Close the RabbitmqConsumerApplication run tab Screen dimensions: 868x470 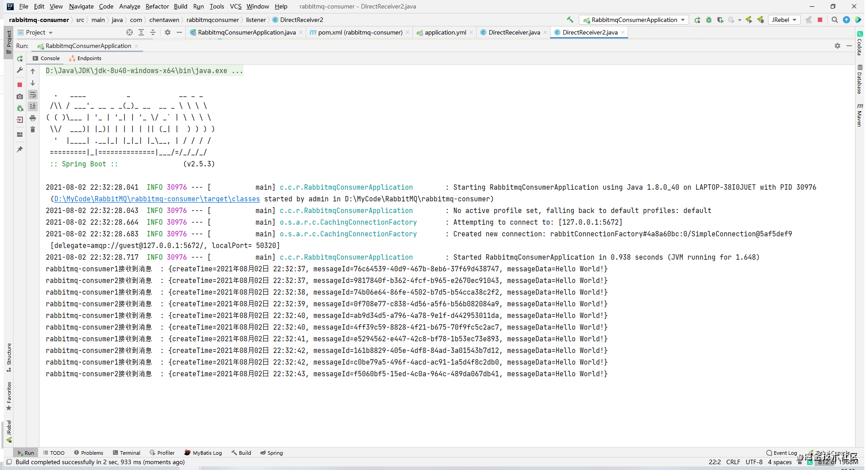tap(136, 46)
